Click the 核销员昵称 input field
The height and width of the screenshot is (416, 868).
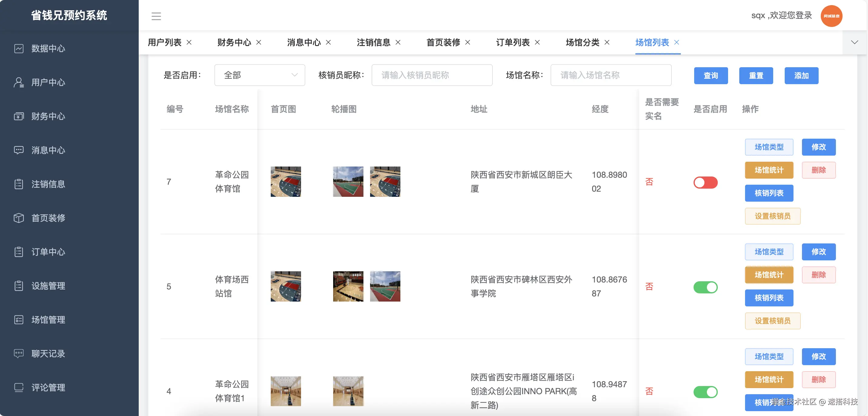click(x=432, y=75)
